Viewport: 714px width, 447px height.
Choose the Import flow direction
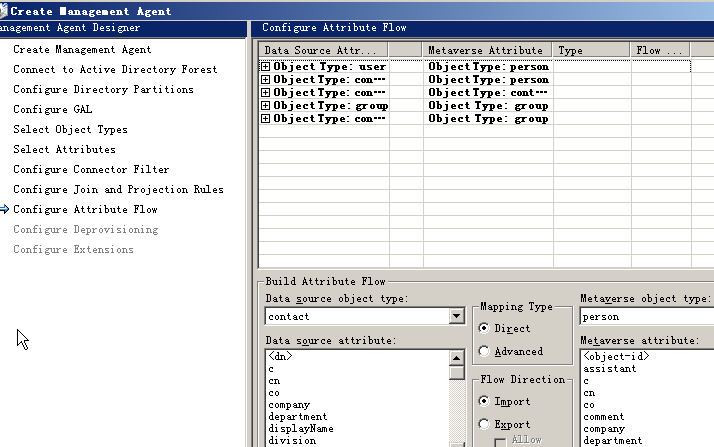[x=484, y=401]
